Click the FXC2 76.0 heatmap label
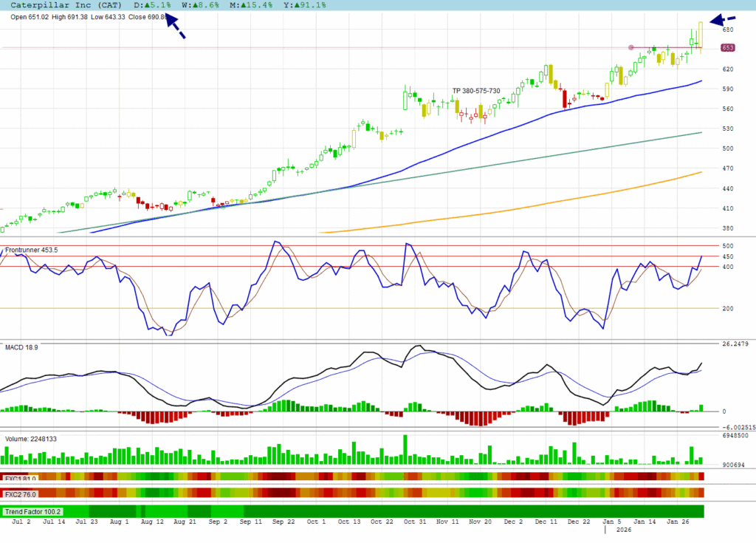 click(x=21, y=494)
